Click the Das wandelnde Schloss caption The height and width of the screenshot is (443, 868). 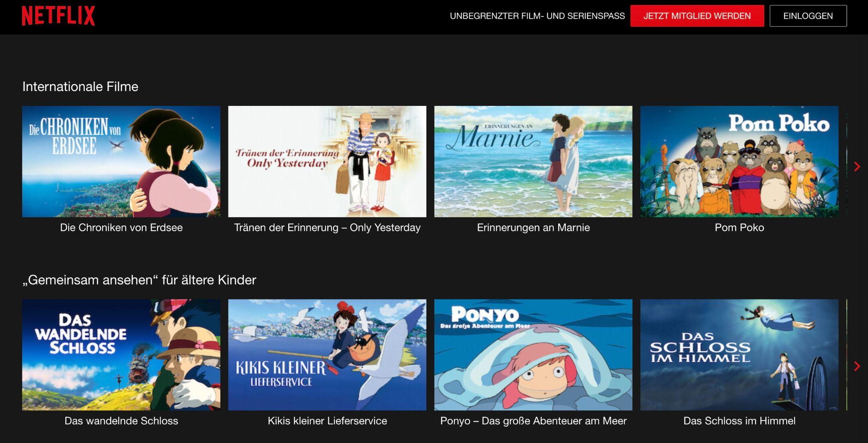click(121, 421)
